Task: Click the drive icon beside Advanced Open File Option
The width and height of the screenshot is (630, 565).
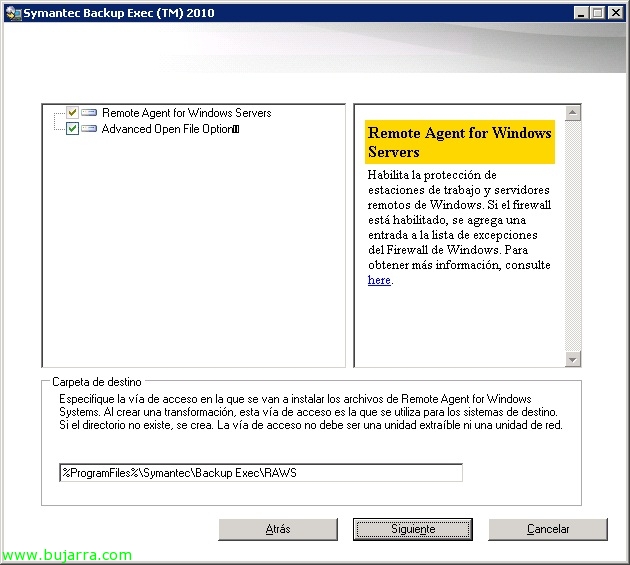Action: coord(89,129)
